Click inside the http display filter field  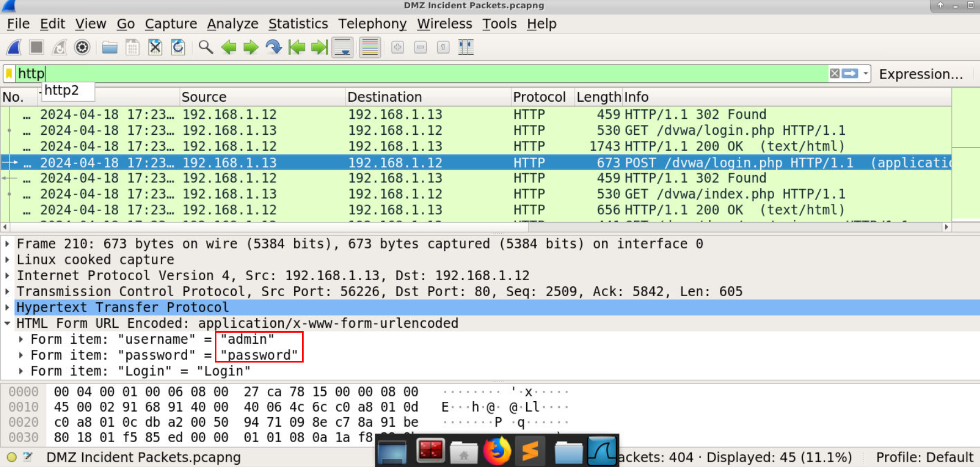[422, 74]
